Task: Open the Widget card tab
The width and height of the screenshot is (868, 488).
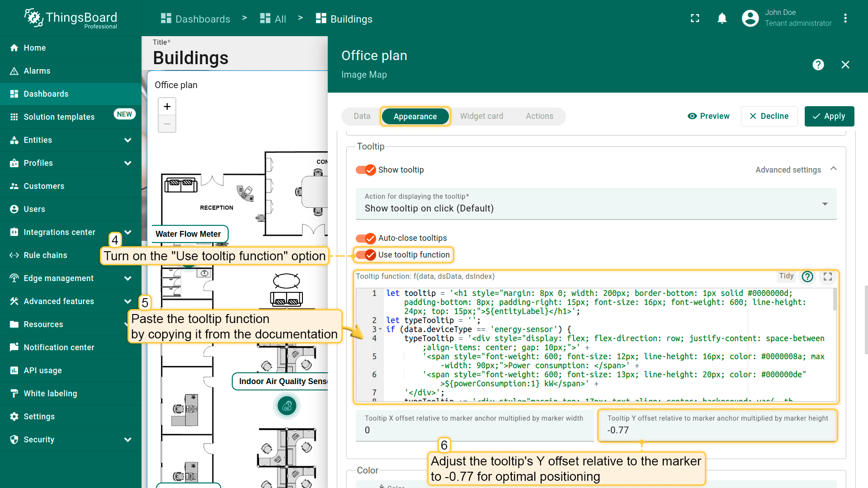Action: coord(481,116)
